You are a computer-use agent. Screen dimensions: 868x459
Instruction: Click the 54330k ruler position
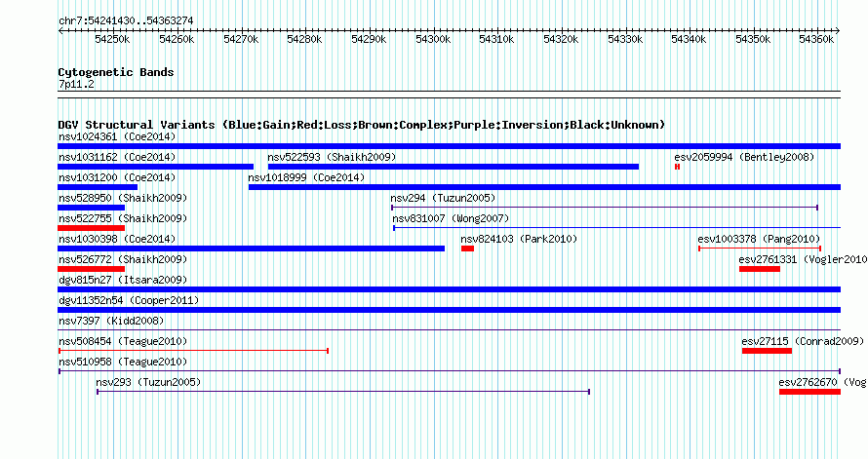pos(625,39)
